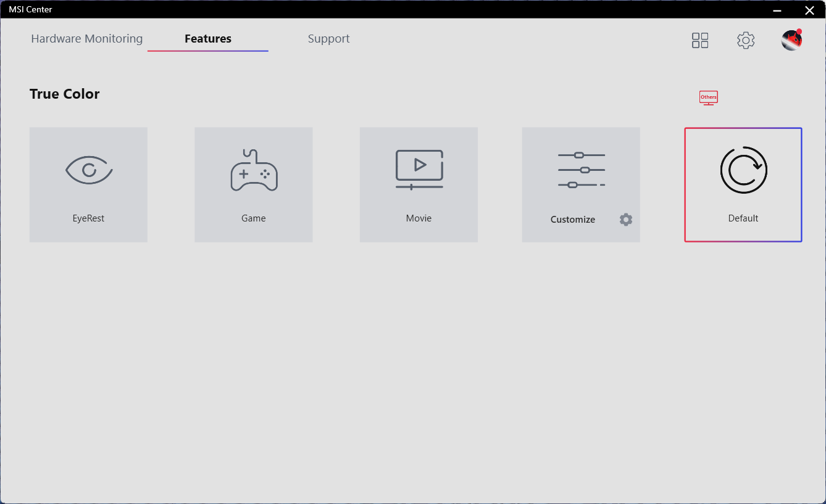Open the user profile avatar
The width and height of the screenshot is (826, 504).
[x=791, y=40]
